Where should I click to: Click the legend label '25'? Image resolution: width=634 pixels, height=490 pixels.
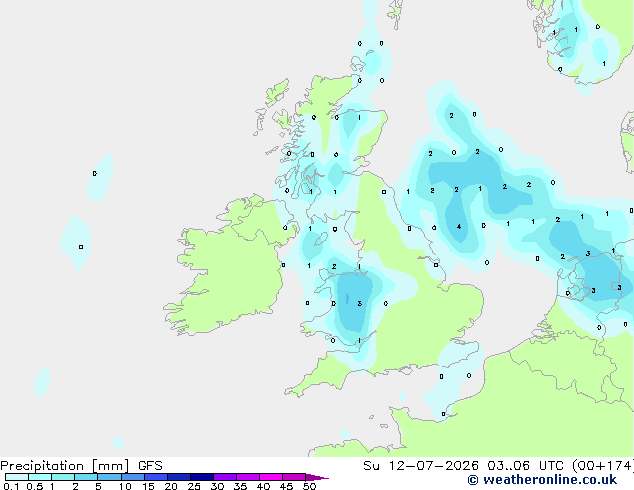point(194,486)
